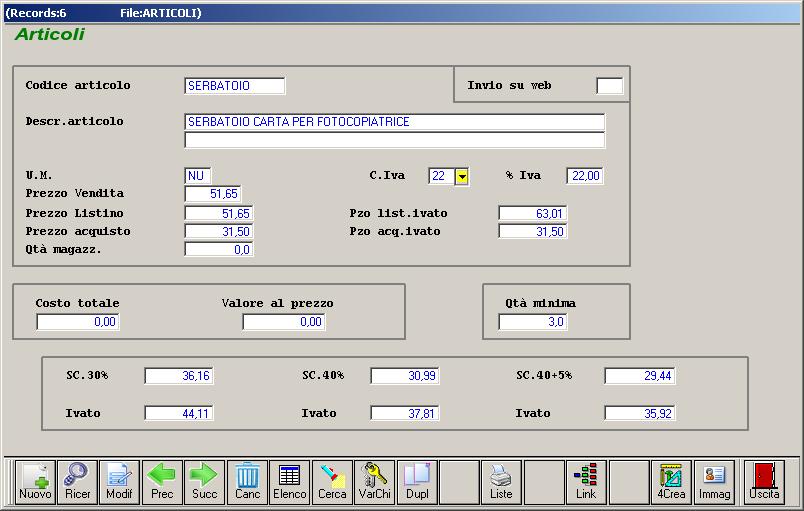
Task: Open VarChi key change tool
Action: pos(374,482)
